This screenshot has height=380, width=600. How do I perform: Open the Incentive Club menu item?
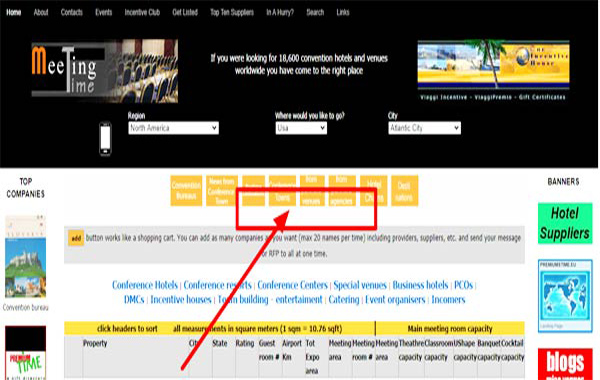[x=142, y=12]
